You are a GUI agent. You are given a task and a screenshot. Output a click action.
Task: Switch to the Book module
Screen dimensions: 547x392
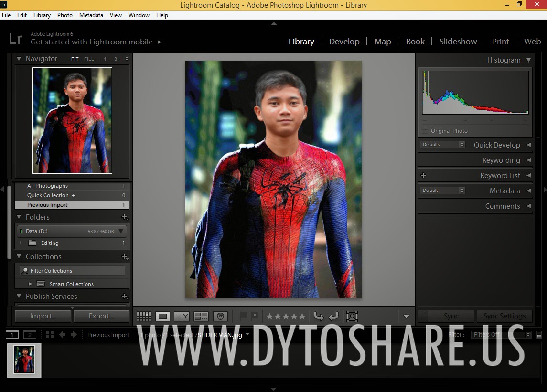point(415,42)
